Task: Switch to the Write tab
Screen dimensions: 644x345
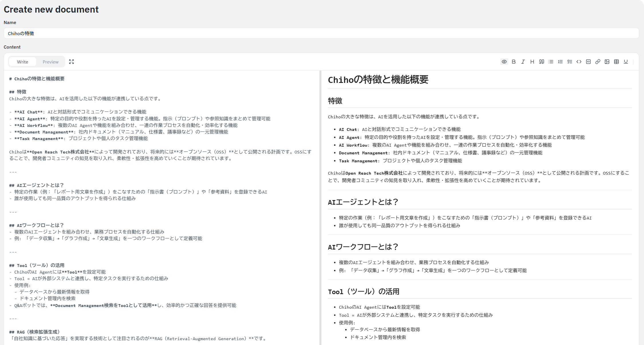Action: tap(22, 62)
